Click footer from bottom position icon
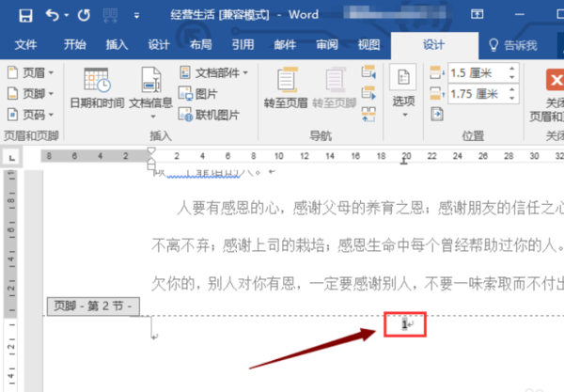Screen dimensions: 564x392 point(437,93)
